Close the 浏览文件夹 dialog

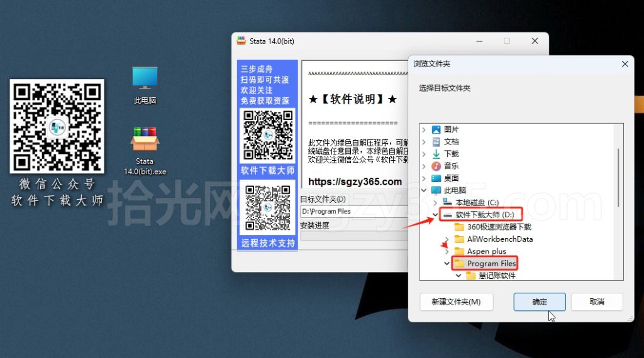click(x=625, y=64)
